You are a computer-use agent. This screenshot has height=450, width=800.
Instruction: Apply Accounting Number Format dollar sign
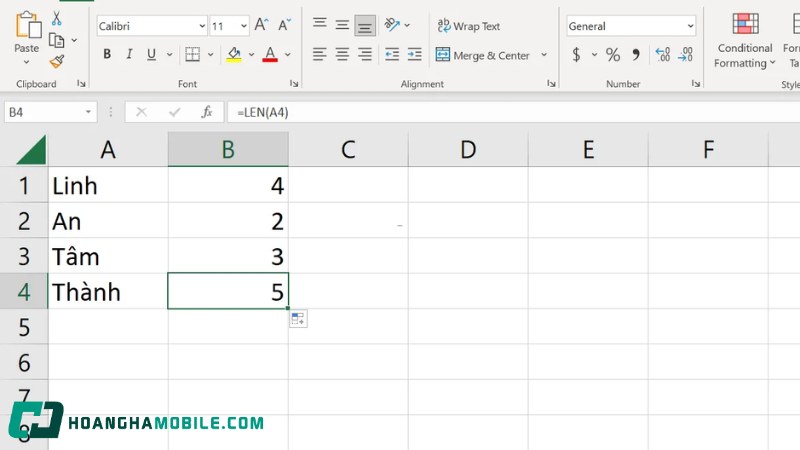[576, 54]
